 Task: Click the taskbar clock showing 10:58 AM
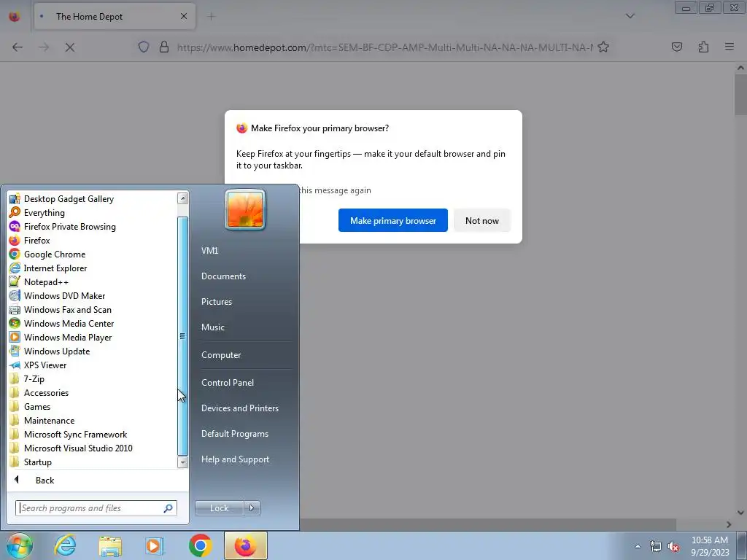[x=710, y=546]
